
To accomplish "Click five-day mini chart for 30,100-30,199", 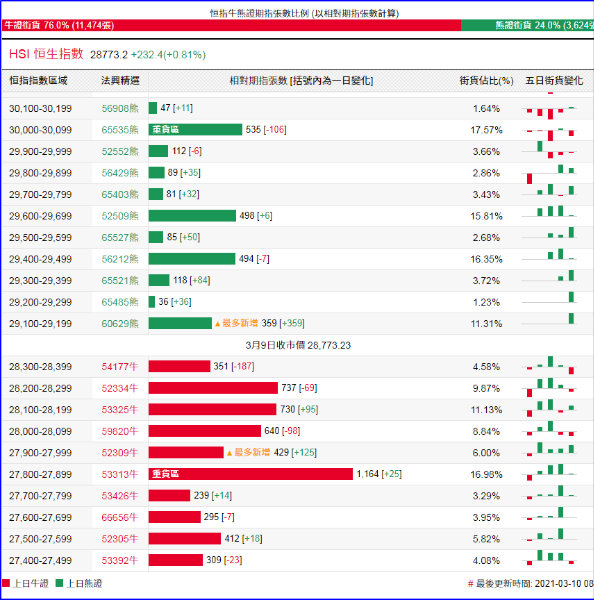I will [550, 111].
